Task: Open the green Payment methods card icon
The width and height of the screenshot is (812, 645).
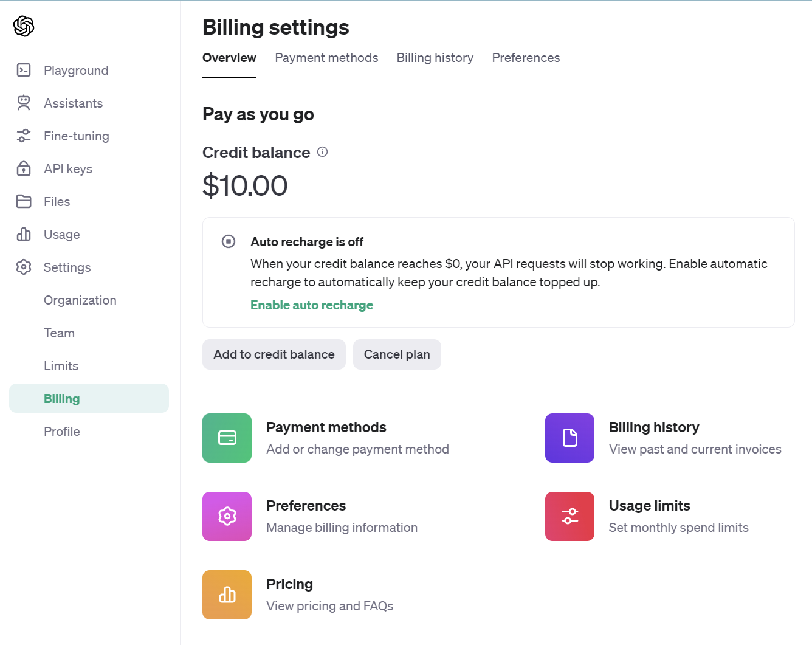Action: click(x=227, y=438)
